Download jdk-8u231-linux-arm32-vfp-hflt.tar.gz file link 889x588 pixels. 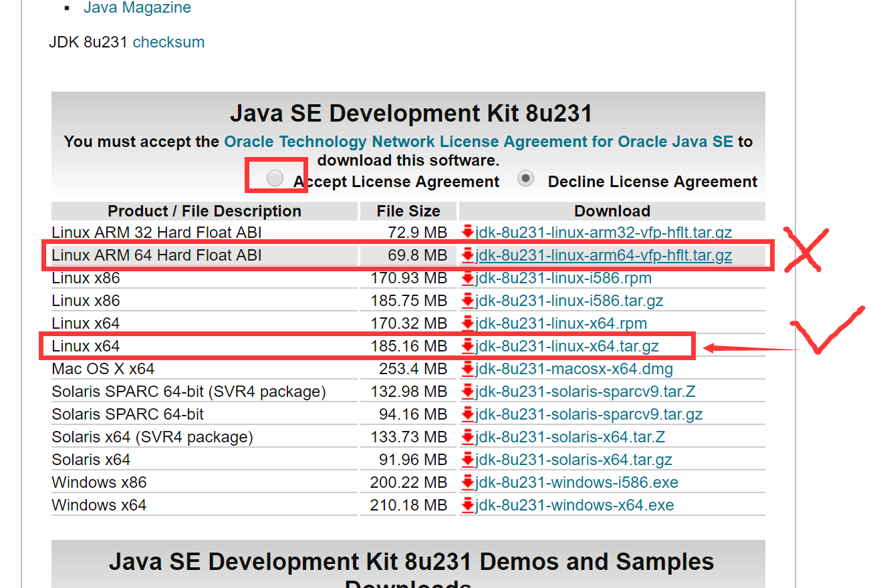604,233
